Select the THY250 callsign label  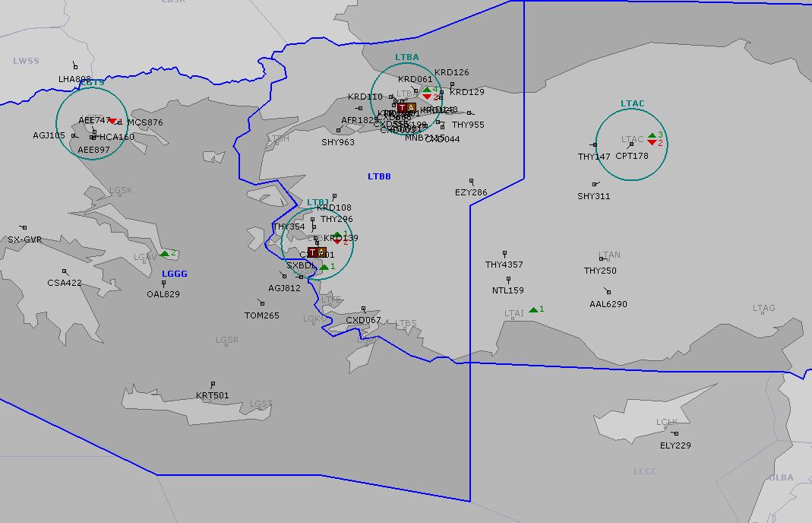click(600, 271)
